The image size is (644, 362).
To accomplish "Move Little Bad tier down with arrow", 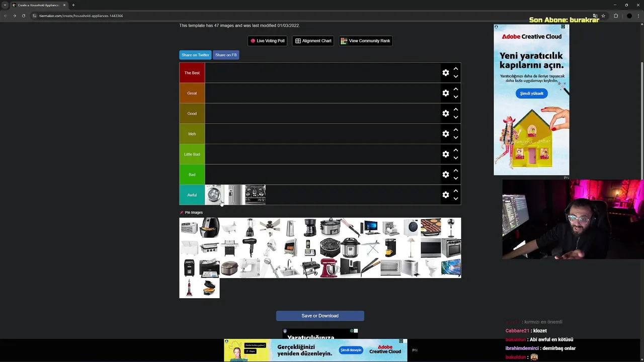I will point(455,158).
